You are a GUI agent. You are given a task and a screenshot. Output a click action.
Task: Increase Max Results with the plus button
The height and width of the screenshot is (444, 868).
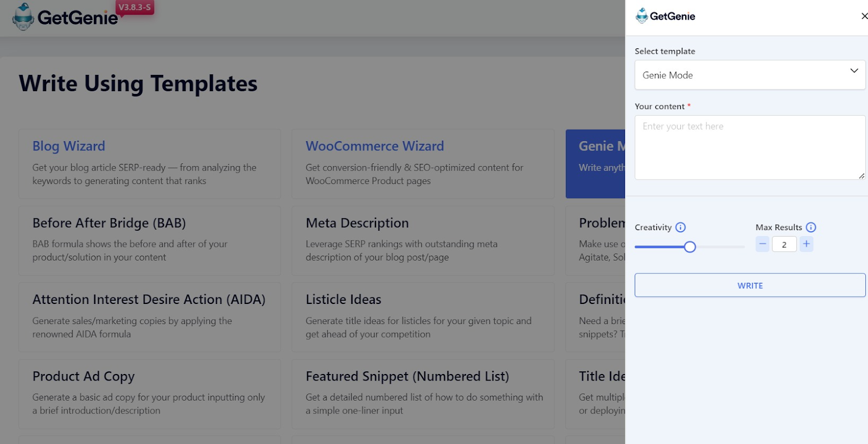[x=806, y=244]
